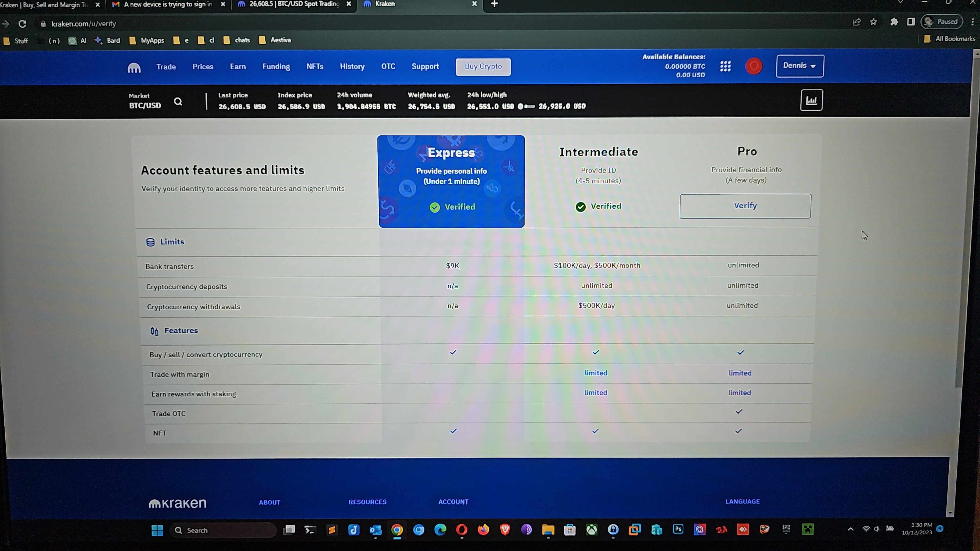The height and width of the screenshot is (551, 980).
Task: Open the browser extensions puzzle icon
Action: tap(894, 22)
